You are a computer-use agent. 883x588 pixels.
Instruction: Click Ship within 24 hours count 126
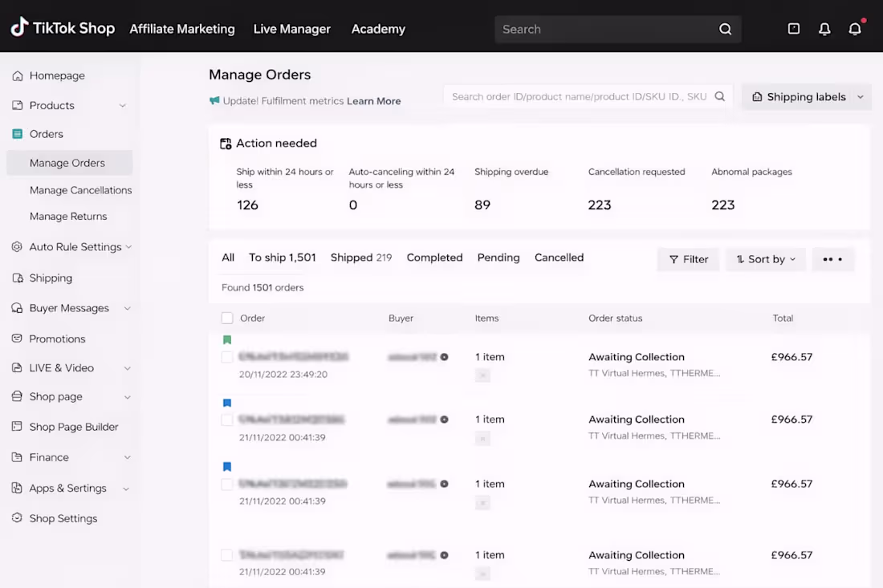(x=247, y=205)
